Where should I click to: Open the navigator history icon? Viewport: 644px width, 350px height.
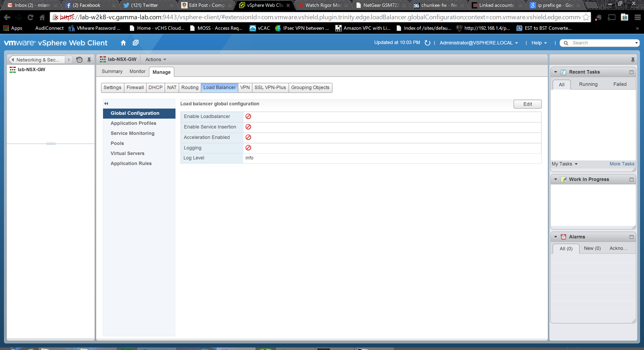tap(79, 60)
